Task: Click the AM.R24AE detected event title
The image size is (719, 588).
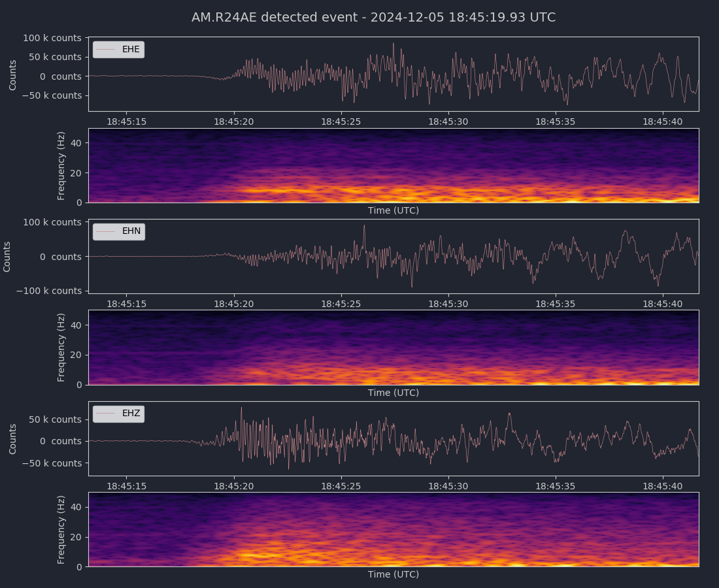Action: tap(373, 18)
